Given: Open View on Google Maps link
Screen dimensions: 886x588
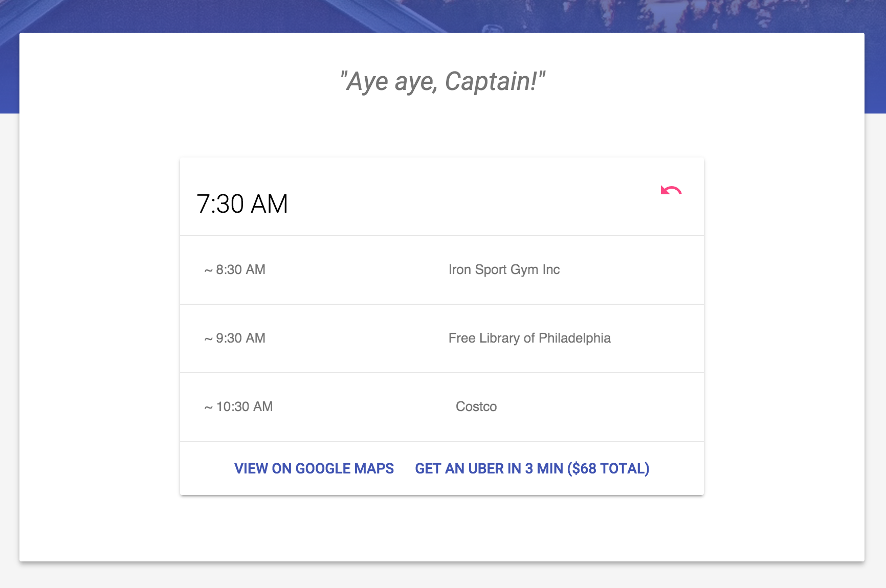Looking at the screenshot, I should 314,468.
